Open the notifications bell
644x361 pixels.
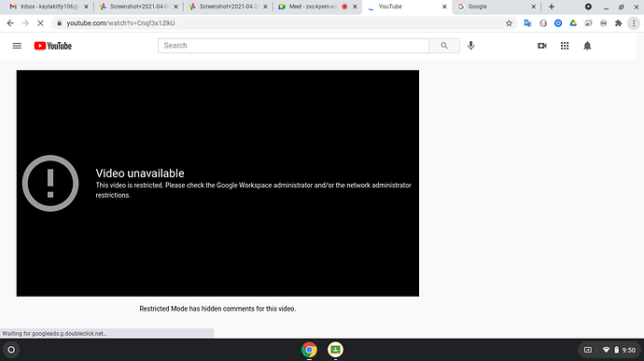tap(587, 46)
